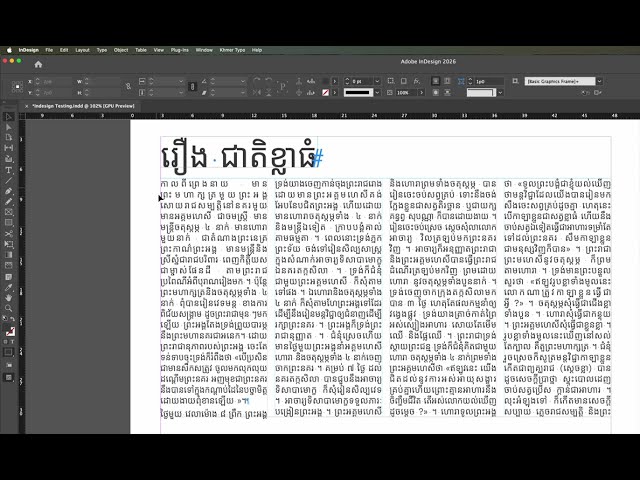Open the Window menu
This screenshot has width=640, height=480.
tap(204, 50)
